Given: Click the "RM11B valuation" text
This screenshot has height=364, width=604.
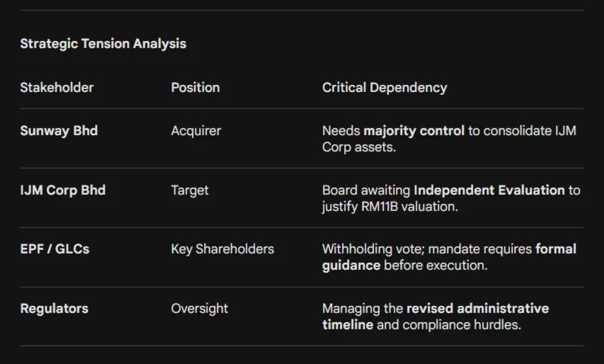Looking at the screenshot, I should (x=405, y=207).
